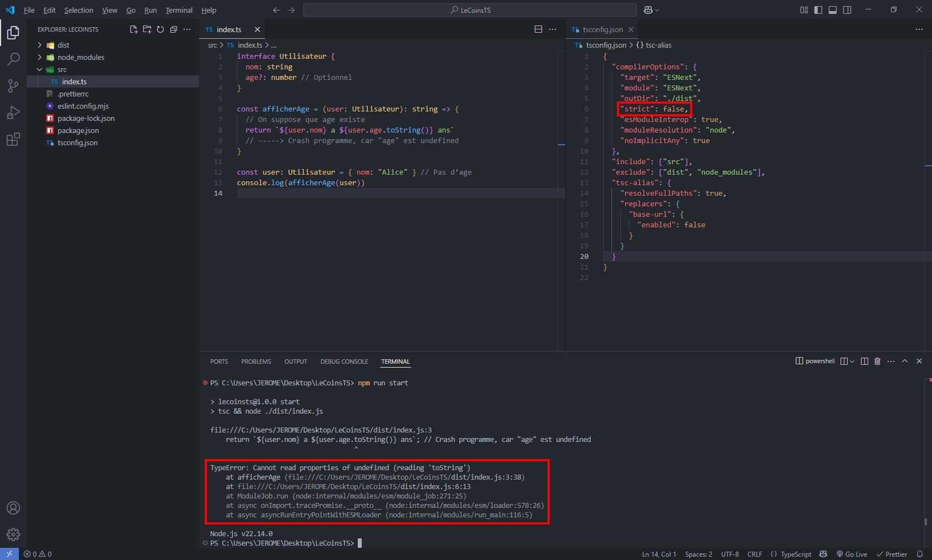Open the Run and Debug view
Viewport: 932px width, 560px height.
coord(13,113)
